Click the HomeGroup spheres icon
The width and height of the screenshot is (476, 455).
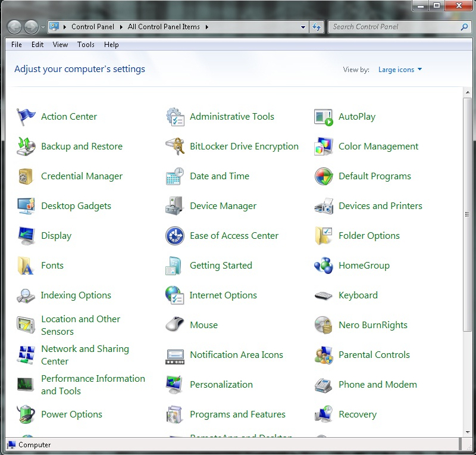click(x=324, y=266)
